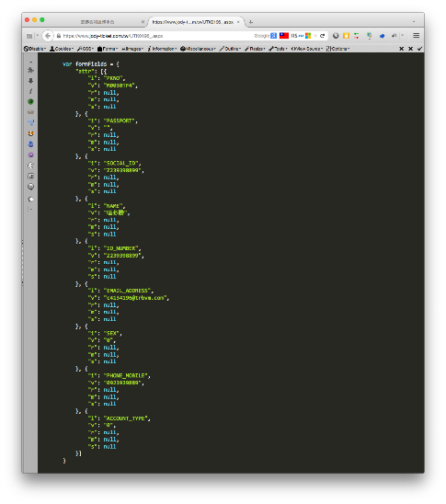
Task: Switch to the first browser tab
Action: 97,22
